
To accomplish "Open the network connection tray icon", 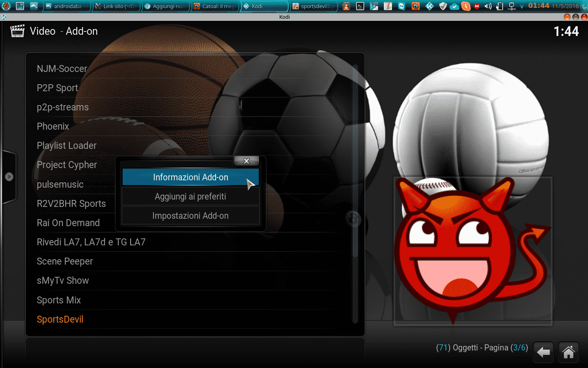I will [x=511, y=6].
